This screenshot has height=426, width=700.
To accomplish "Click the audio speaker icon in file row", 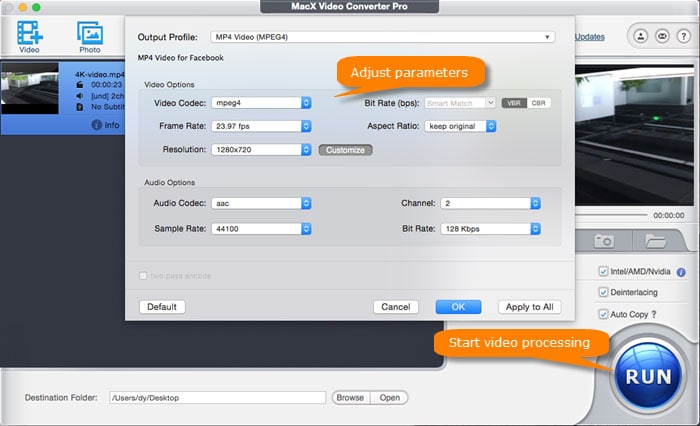I will point(79,96).
